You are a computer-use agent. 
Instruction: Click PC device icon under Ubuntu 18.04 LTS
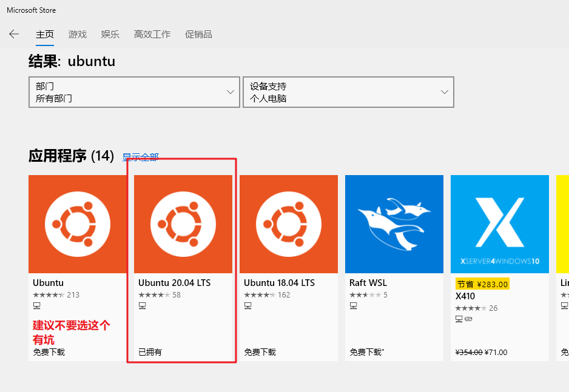pos(248,306)
